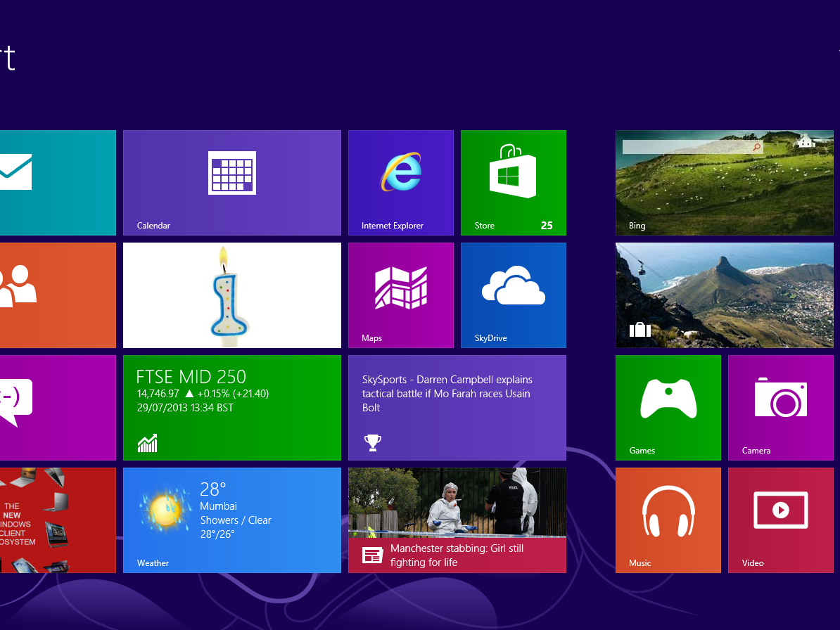Open the Camera tile
Image resolution: width=840 pixels, height=630 pixels.
point(780,407)
